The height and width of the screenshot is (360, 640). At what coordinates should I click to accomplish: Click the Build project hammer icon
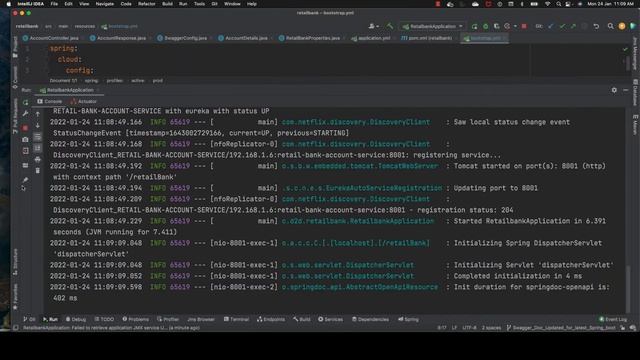pyautogui.click(x=390, y=26)
